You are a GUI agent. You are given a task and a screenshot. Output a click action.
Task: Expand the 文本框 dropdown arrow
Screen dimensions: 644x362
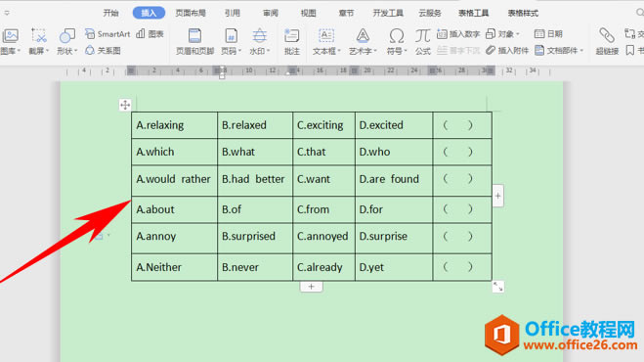pos(339,51)
